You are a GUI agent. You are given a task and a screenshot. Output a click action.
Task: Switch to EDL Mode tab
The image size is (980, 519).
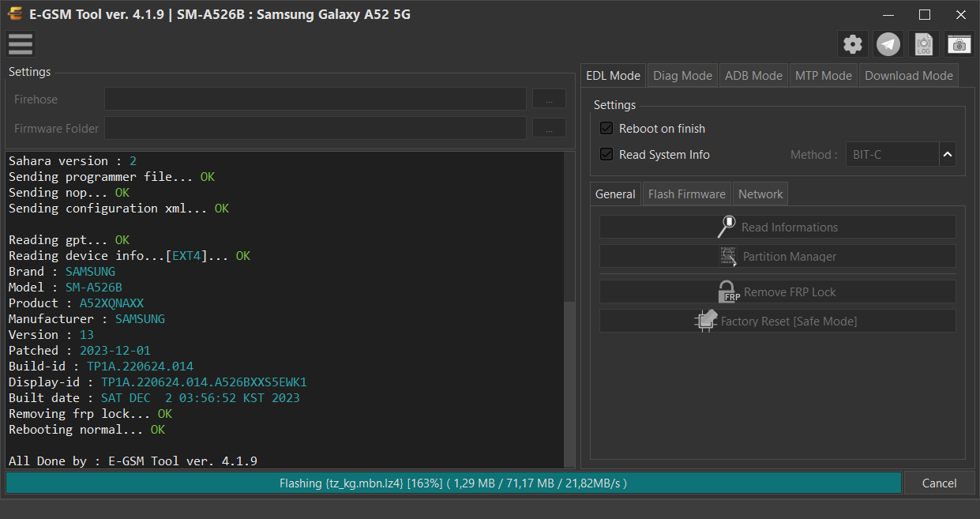[x=613, y=75]
